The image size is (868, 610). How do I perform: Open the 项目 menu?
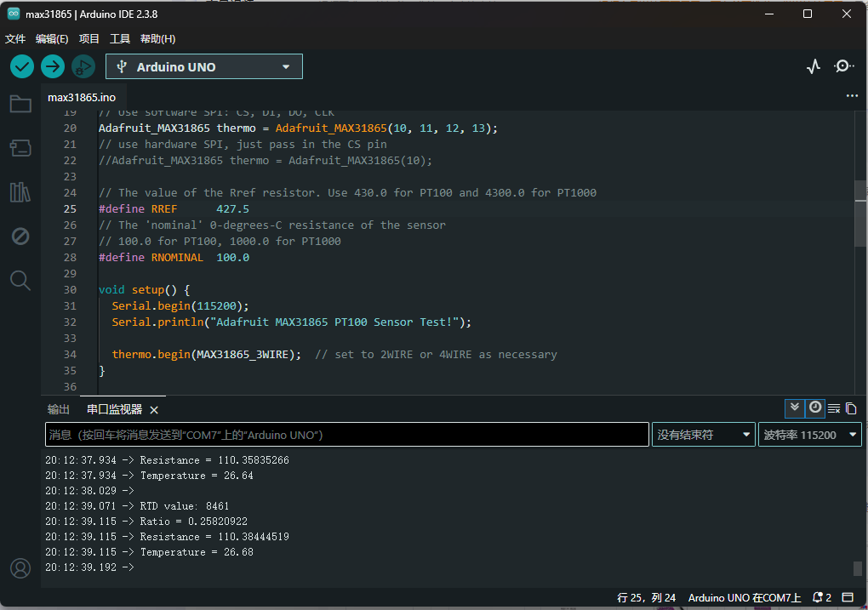[89, 39]
